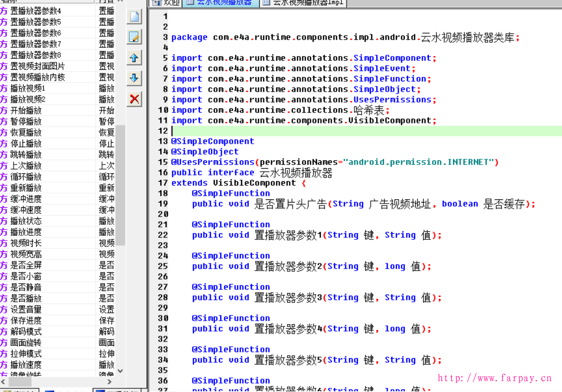Click the 方 icon beside 是否全屏
Image resolution: width=562 pixels, height=392 pixels.
point(4,265)
